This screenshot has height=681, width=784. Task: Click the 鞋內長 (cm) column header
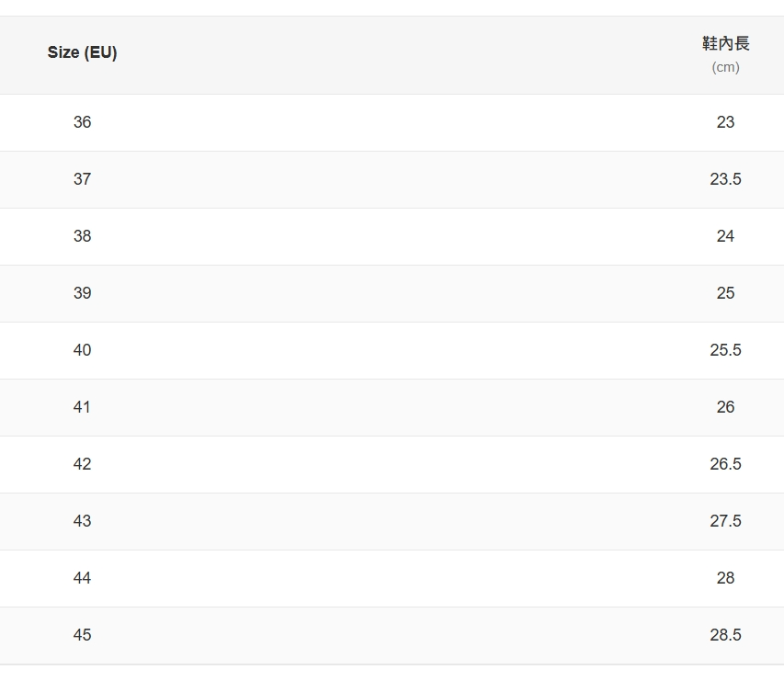click(x=725, y=54)
